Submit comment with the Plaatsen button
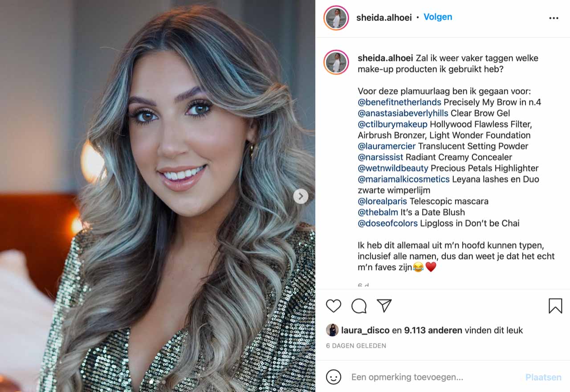570x392 pixels. [x=543, y=377]
